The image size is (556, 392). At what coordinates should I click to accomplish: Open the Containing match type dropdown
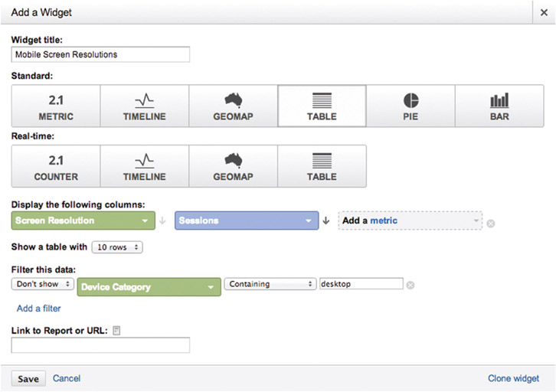(x=270, y=284)
